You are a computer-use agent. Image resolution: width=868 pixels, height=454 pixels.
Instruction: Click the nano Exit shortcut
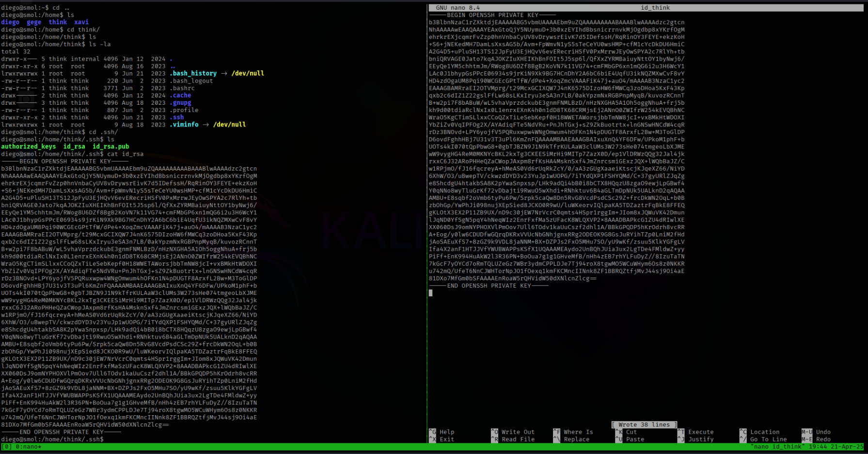pyautogui.click(x=442, y=439)
